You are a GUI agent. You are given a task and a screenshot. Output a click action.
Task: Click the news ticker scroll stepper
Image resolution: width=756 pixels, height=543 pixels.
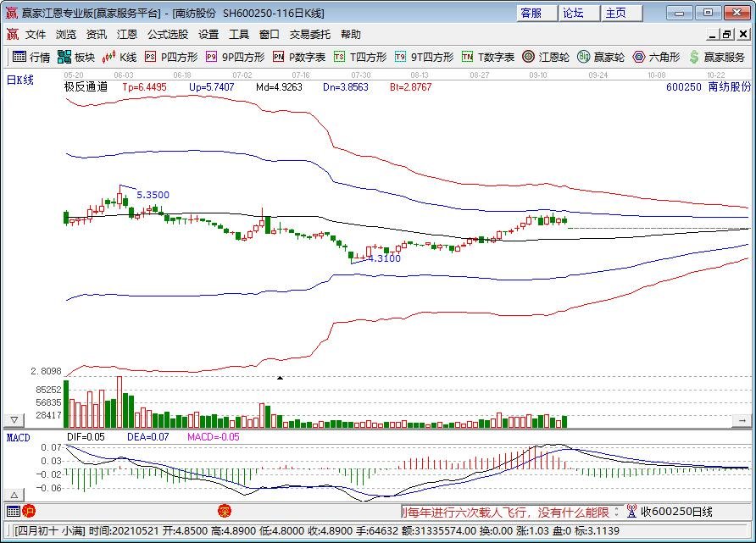coord(616,511)
